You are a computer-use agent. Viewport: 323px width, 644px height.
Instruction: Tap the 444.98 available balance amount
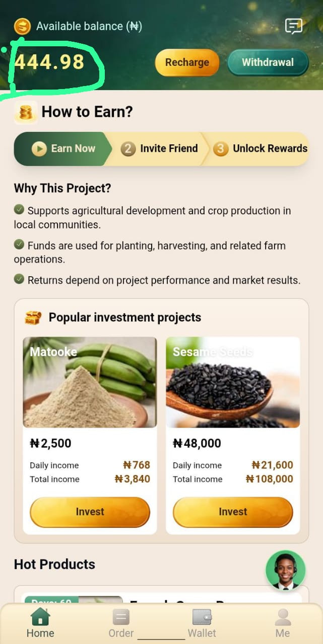tap(49, 62)
